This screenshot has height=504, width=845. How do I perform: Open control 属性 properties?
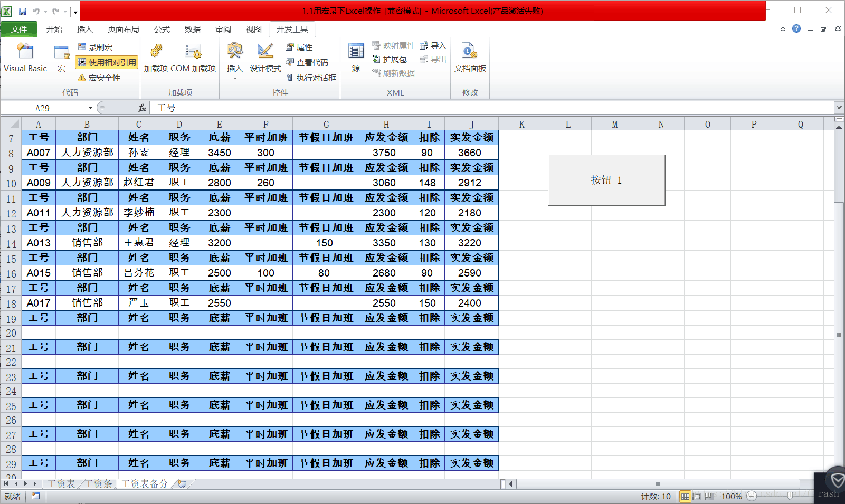click(x=299, y=47)
